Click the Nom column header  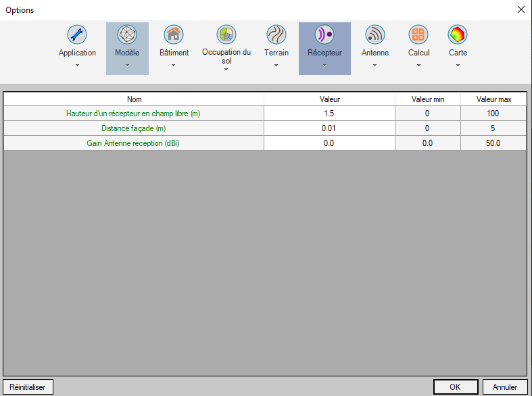click(134, 99)
